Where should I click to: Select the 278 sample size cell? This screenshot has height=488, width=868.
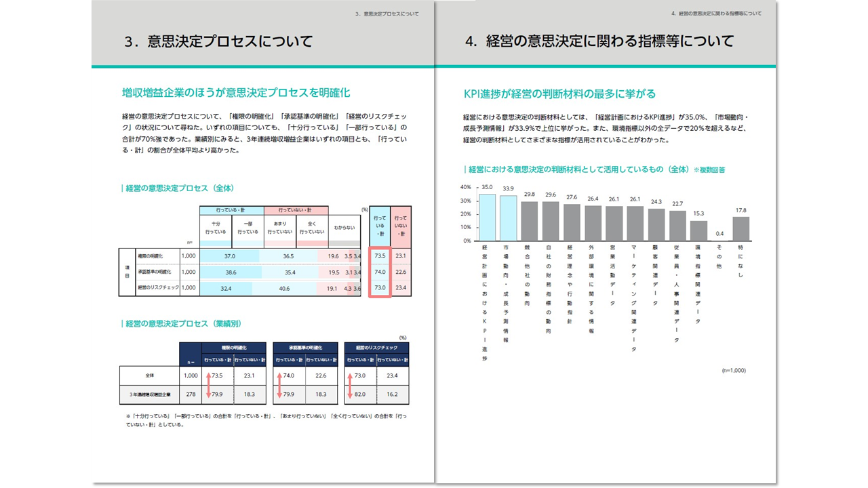[190, 394]
